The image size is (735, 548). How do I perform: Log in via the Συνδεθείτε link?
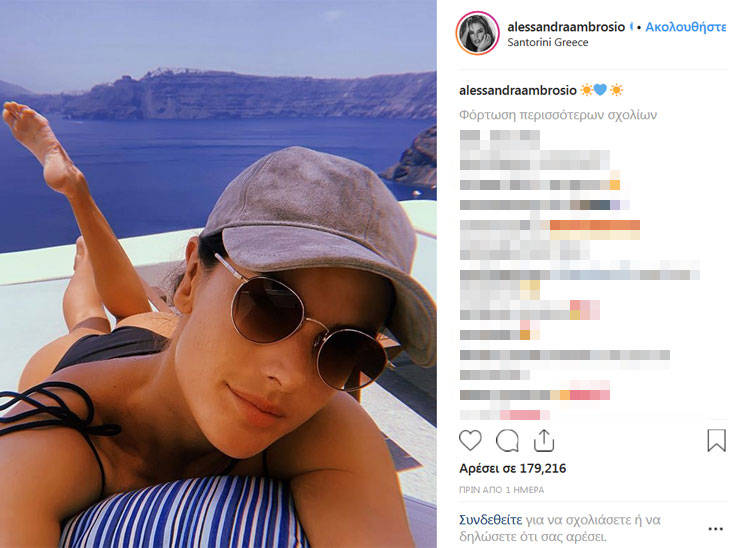(490, 520)
